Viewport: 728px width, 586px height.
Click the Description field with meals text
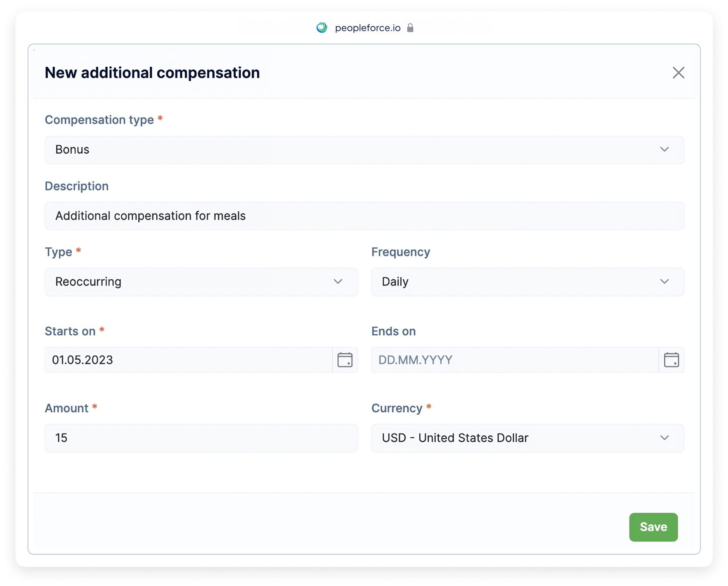[x=364, y=216]
